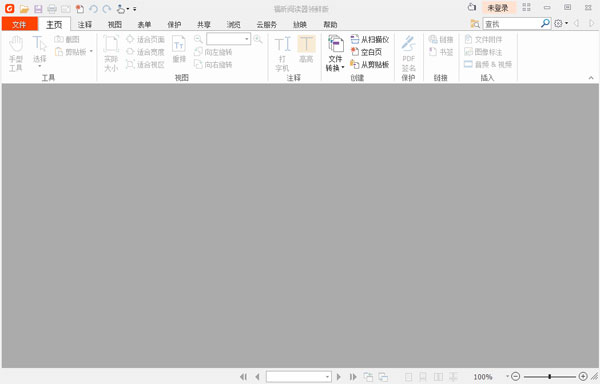This screenshot has width=600, height=384.
Task: Click 适合页面 fit page
Action: 145,39
